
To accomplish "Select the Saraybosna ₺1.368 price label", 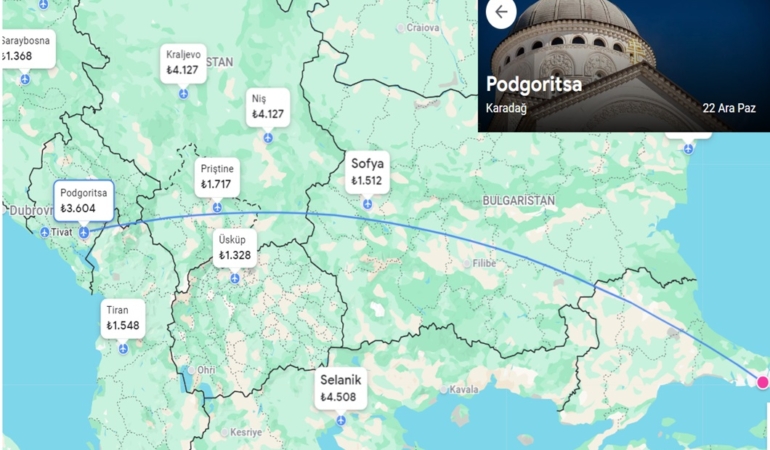I will (x=28, y=49).
